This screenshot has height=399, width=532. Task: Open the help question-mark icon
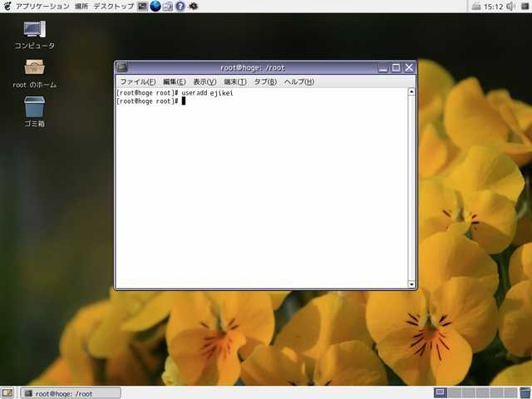pyautogui.click(x=180, y=6)
